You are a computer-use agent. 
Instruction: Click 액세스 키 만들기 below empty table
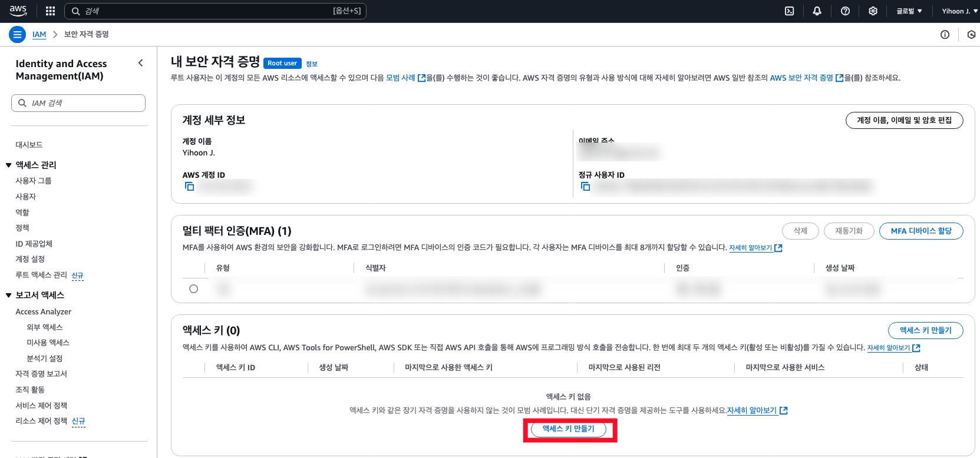(x=569, y=429)
